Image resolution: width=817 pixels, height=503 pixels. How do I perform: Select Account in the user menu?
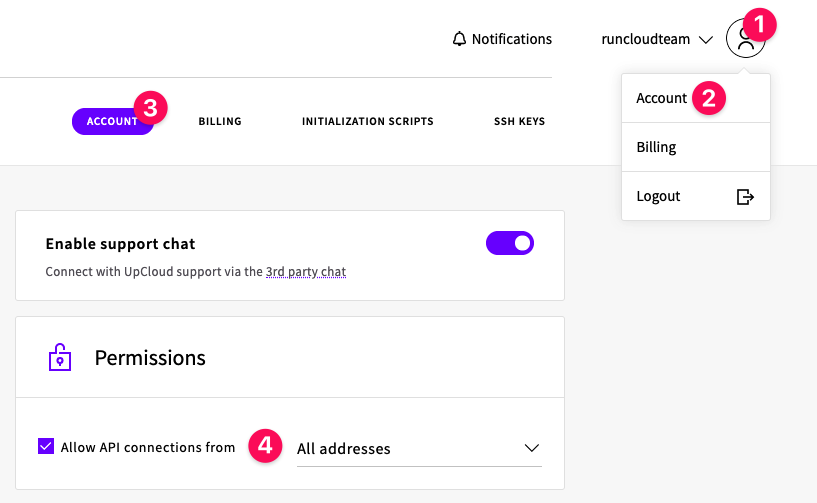662,98
